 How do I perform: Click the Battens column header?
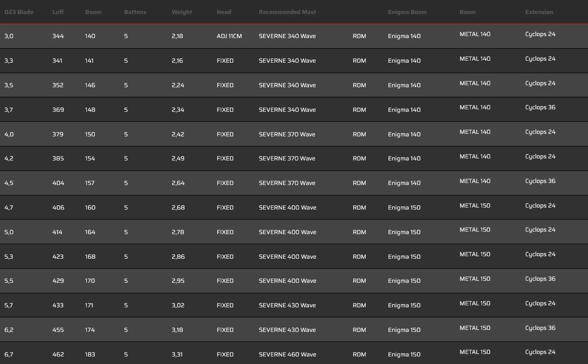135,12
